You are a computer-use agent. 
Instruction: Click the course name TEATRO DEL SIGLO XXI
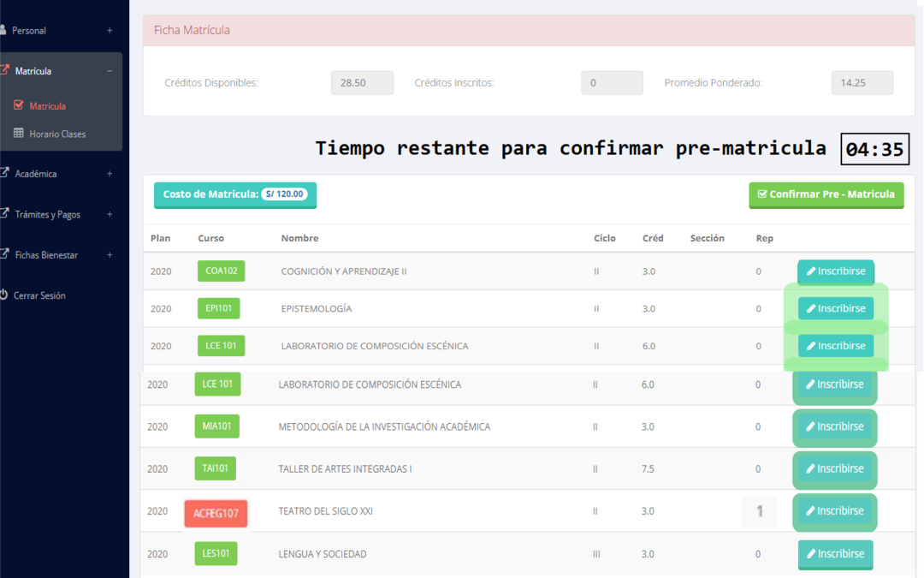[325, 511]
